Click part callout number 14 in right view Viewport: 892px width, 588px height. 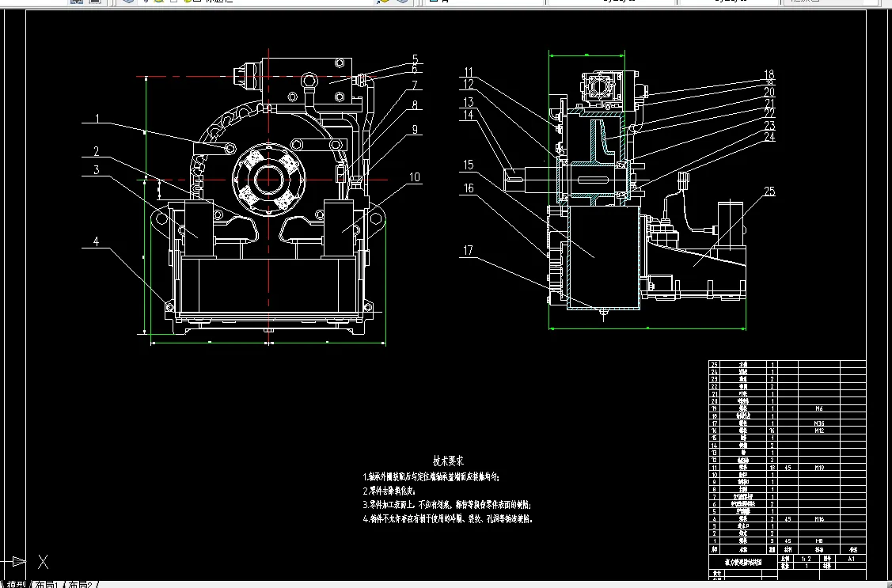pyautogui.click(x=469, y=115)
